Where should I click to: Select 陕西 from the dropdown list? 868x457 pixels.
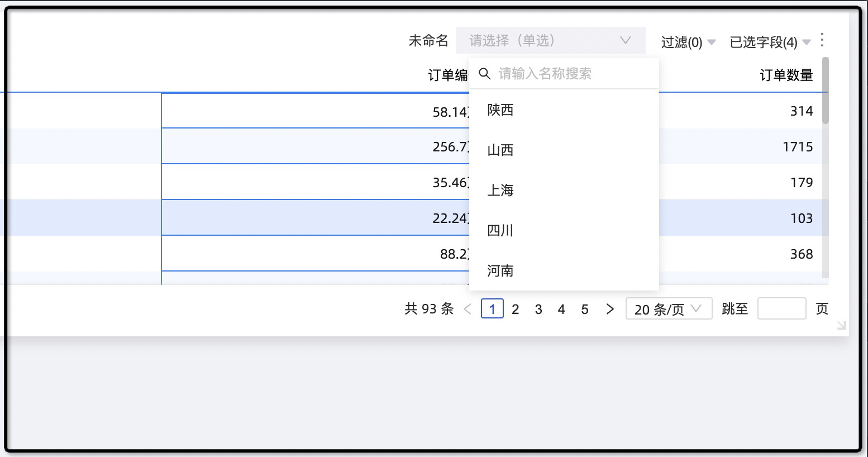[500, 110]
